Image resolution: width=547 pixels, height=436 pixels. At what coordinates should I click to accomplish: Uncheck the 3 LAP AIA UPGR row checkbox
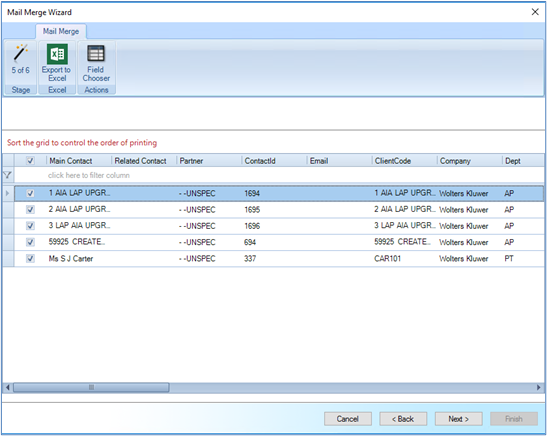click(30, 226)
